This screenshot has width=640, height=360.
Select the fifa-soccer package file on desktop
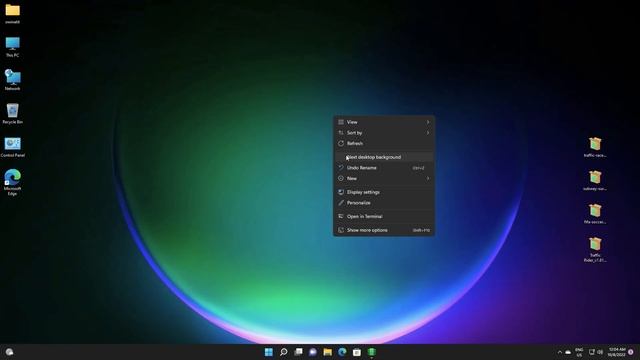tap(595, 214)
